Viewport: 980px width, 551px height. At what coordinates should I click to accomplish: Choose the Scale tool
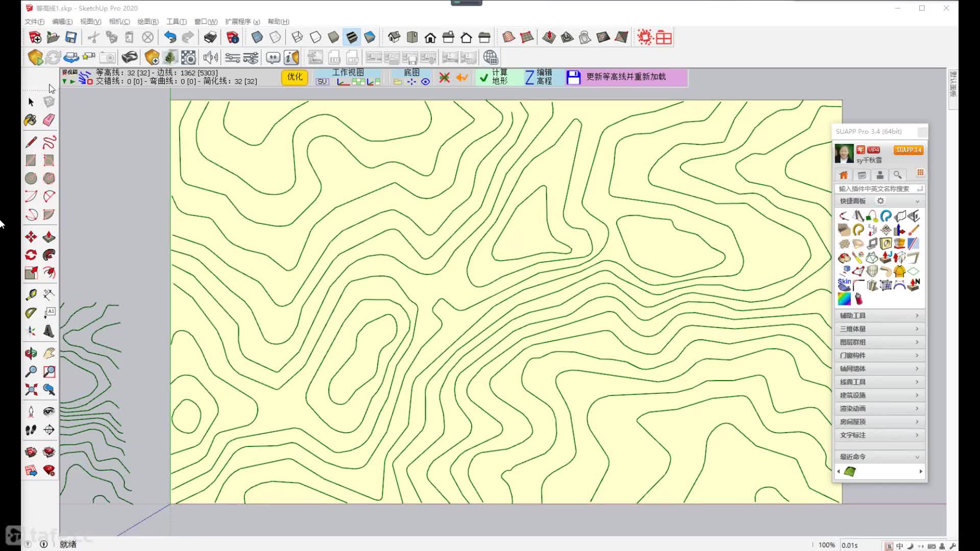(31, 272)
